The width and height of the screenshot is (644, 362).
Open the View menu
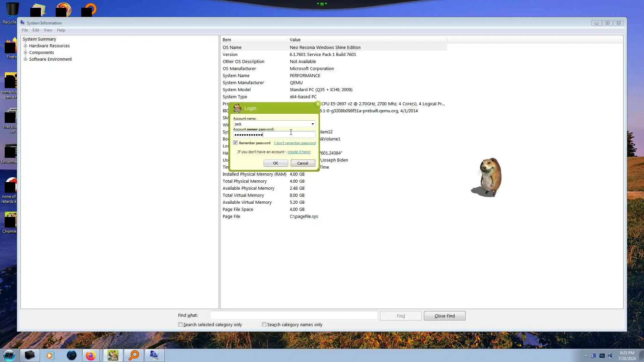(x=48, y=30)
